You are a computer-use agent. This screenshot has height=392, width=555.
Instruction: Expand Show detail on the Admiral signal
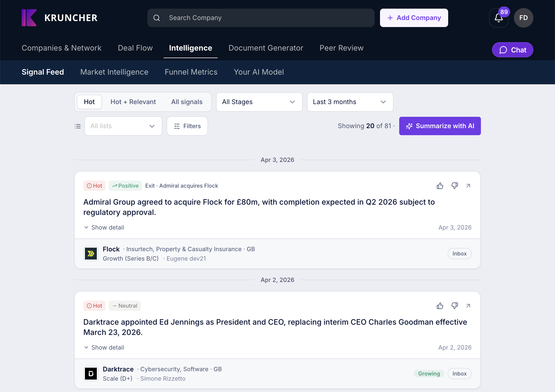pos(104,227)
